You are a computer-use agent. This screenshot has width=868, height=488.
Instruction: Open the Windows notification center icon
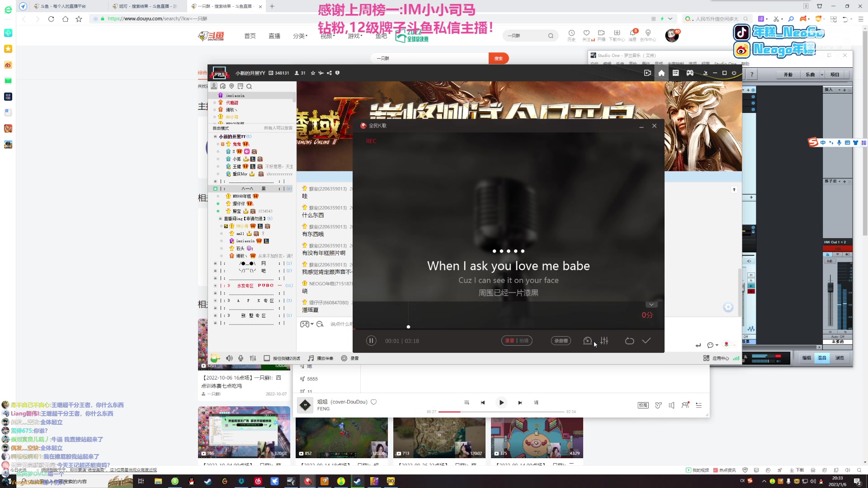click(x=857, y=481)
